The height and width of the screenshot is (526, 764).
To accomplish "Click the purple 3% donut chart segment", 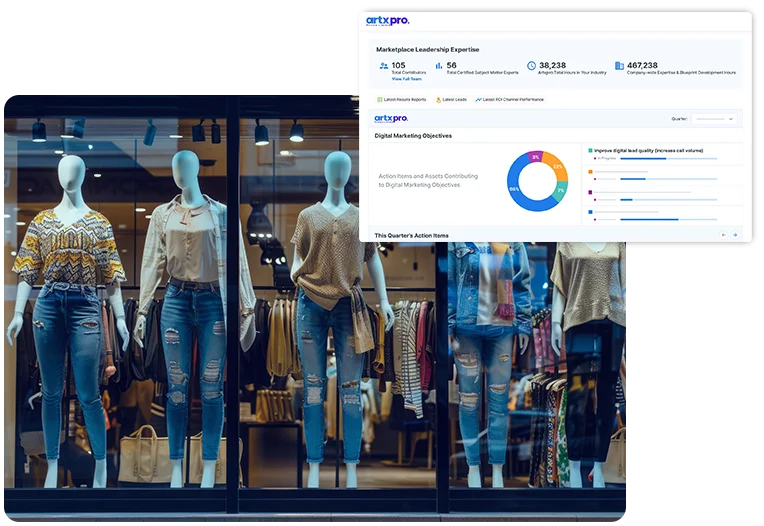I will coord(535,157).
